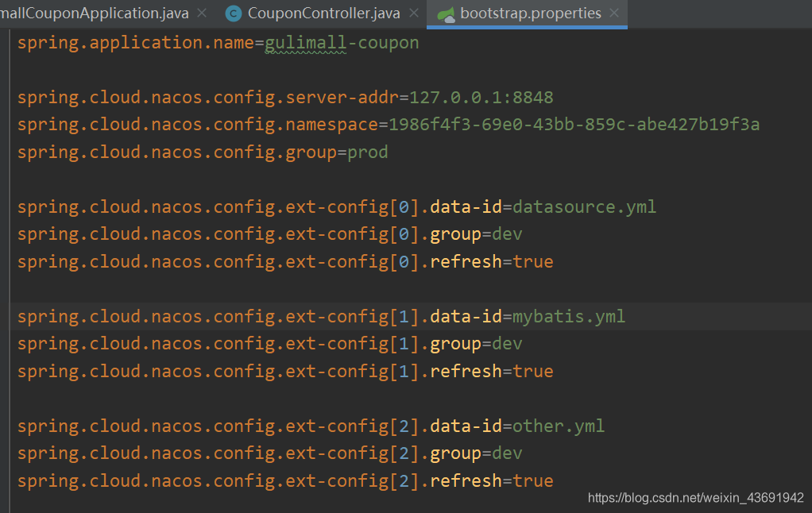Close the mallCouponApplication.java tab

tap(202, 13)
